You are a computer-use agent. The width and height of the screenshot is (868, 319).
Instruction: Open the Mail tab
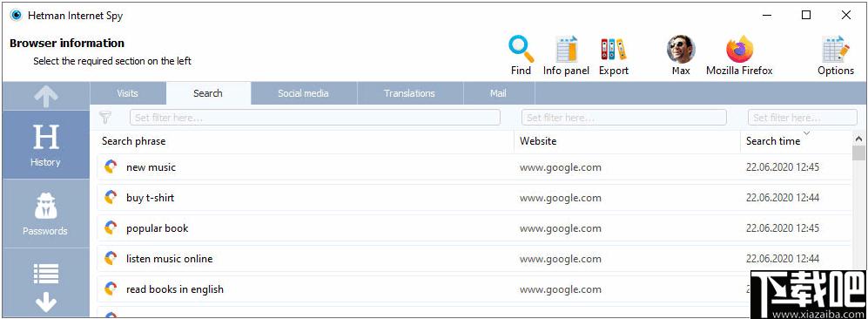pyautogui.click(x=498, y=93)
